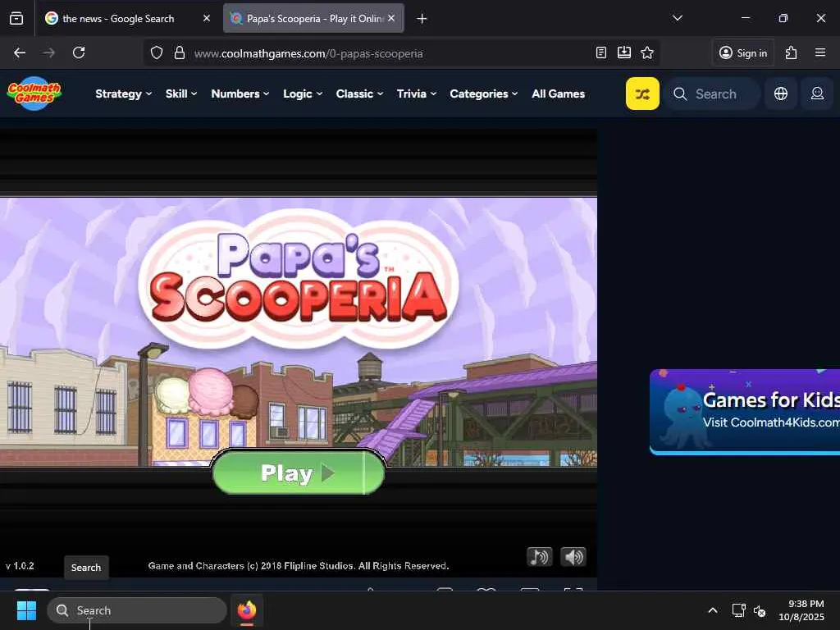Screen dimensions: 840x630
Task: Open the Games for Kids Coolmath4Kids banner
Action: click(x=745, y=412)
